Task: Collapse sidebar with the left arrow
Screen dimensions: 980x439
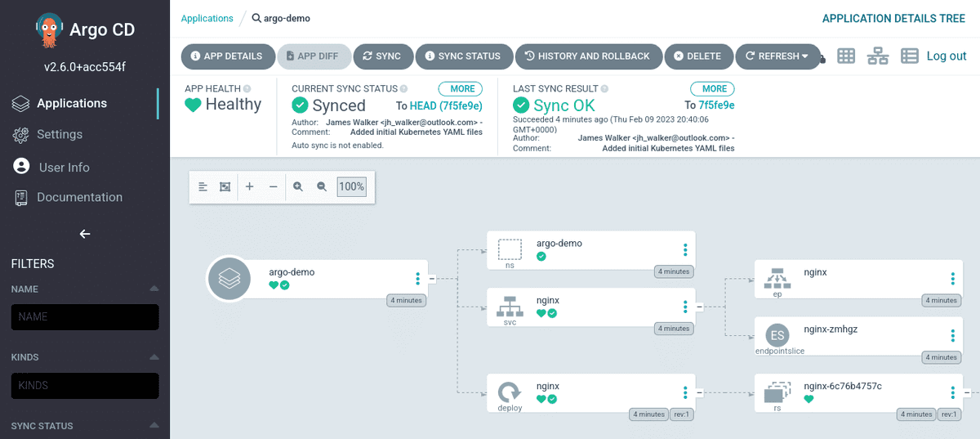Action: [x=84, y=234]
